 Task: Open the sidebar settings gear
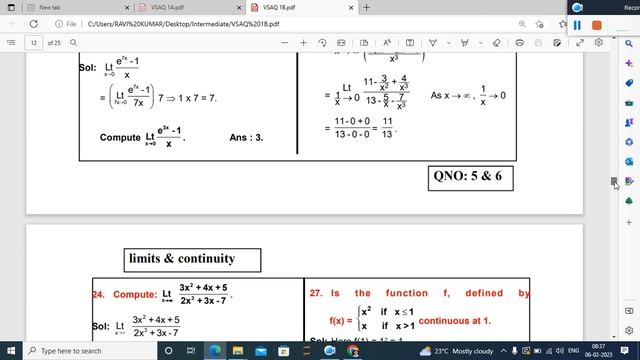(629, 330)
